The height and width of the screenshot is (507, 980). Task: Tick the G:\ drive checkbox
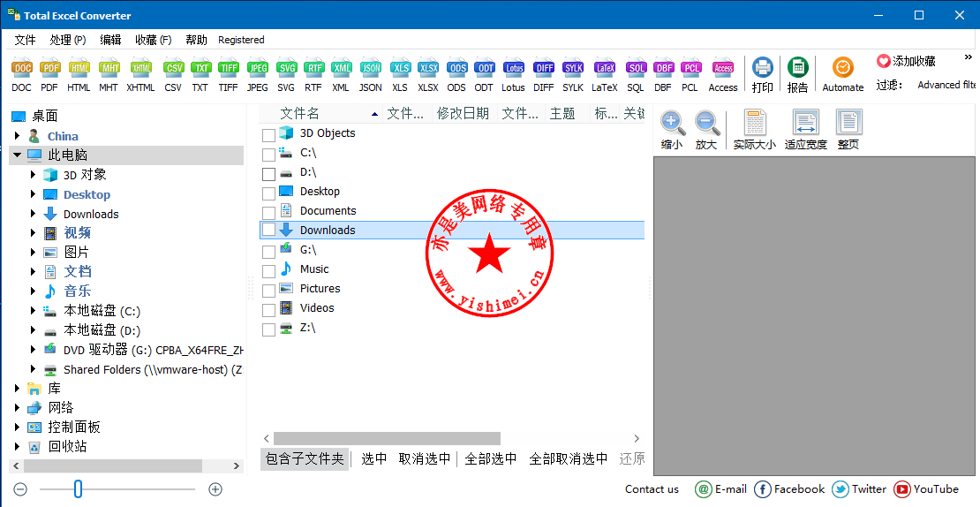pos(268,252)
